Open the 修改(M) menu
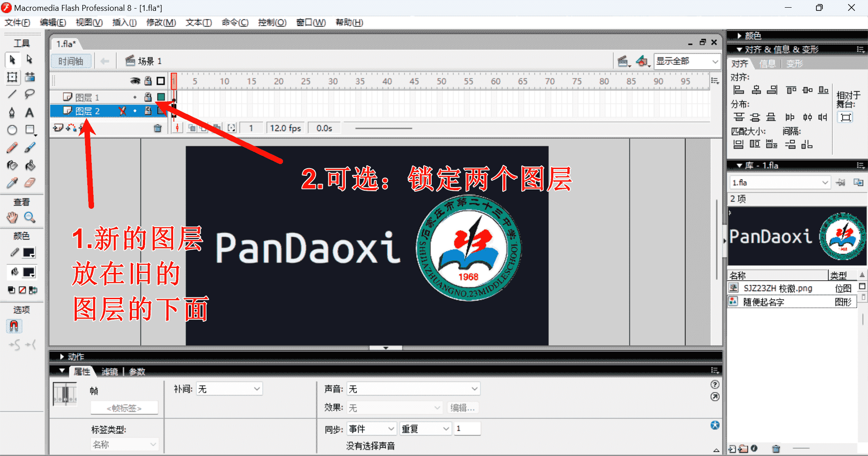 point(161,23)
